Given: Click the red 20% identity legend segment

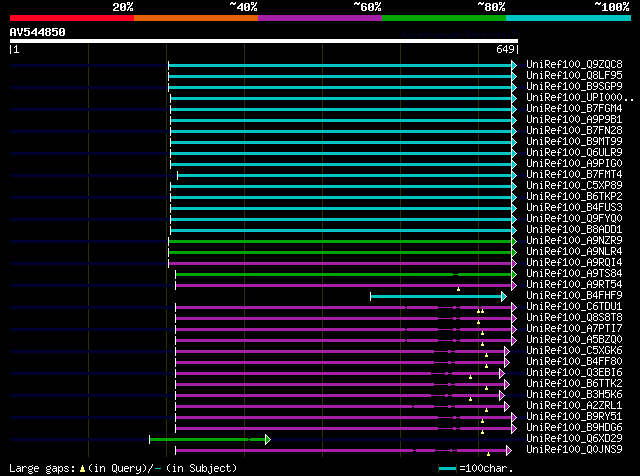Looking at the screenshot, I should (72, 18).
